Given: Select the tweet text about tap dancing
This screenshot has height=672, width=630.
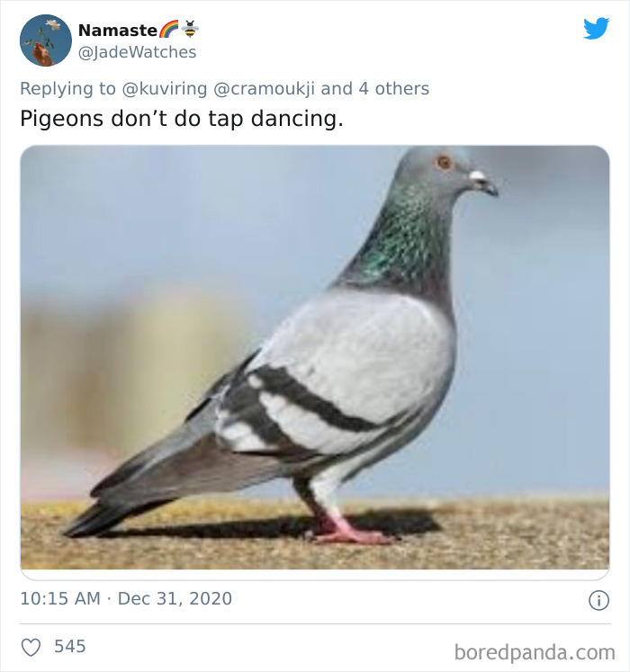Looking at the screenshot, I should click(x=182, y=119).
